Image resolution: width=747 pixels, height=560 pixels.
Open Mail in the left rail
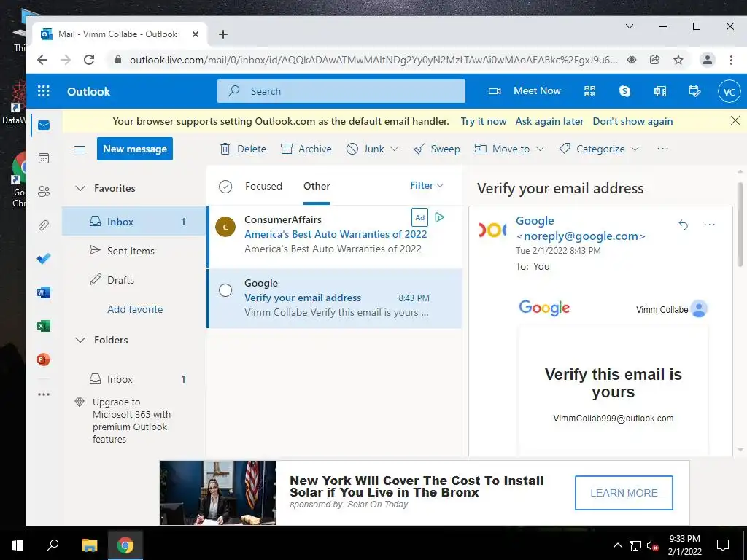click(44, 125)
